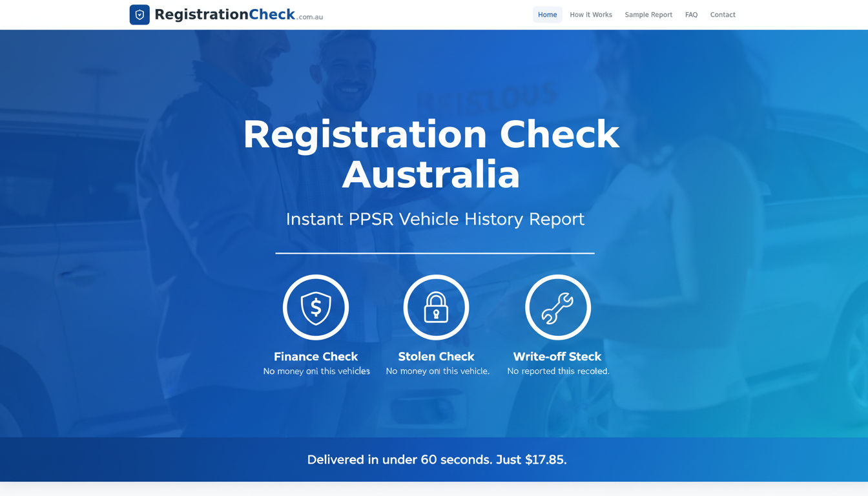Open the FAQ page
The width and height of the screenshot is (868, 496).
pyautogui.click(x=691, y=15)
